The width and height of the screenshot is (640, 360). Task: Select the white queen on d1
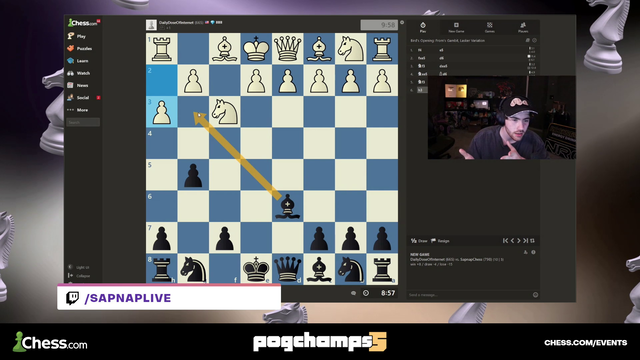coord(287,49)
